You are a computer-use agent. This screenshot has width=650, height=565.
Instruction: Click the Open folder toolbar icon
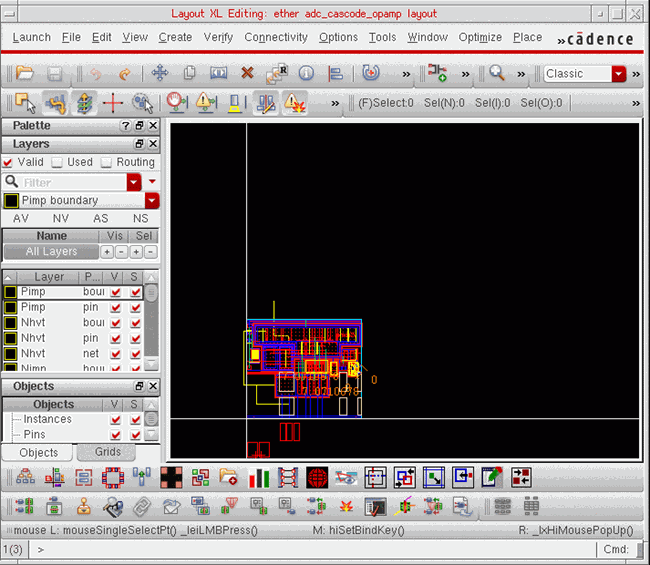click(24, 73)
